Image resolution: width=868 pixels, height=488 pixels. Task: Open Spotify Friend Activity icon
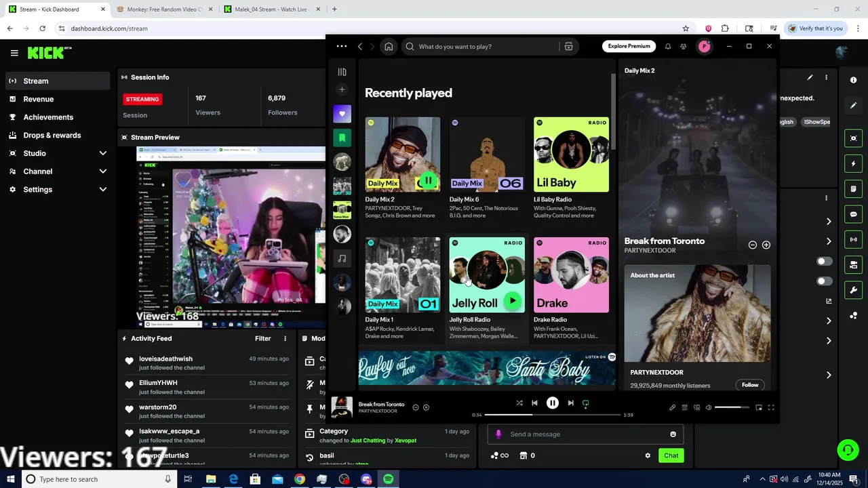pyautogui.click(x=684, y=47)
